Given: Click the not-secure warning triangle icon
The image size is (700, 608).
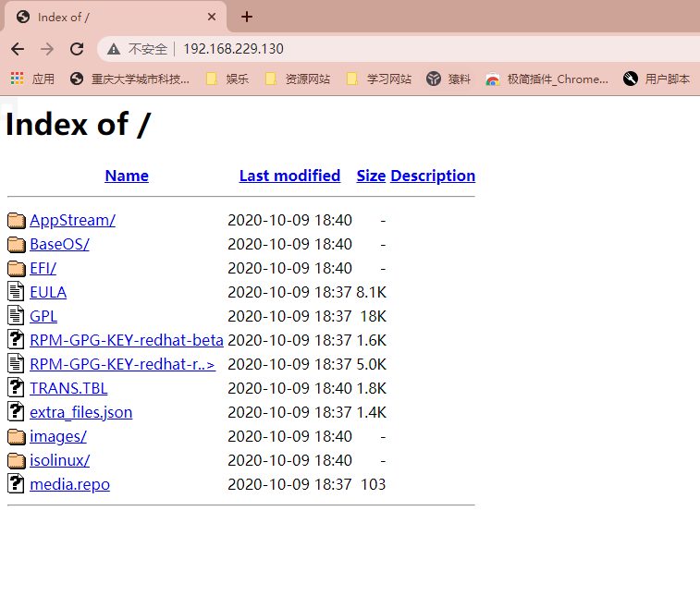Looking at the screenshot, I should (114, 49).
